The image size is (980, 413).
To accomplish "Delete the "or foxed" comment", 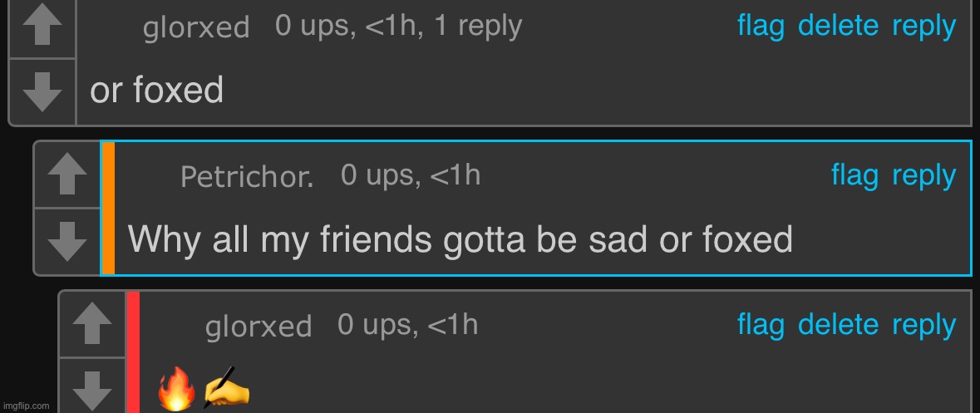I will tap(838, 27).
